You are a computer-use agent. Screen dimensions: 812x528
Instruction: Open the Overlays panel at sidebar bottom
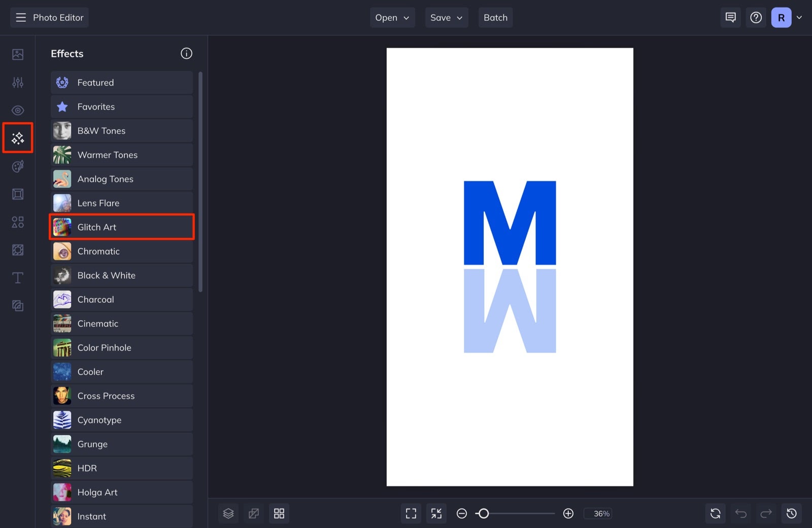coord(18,305)
